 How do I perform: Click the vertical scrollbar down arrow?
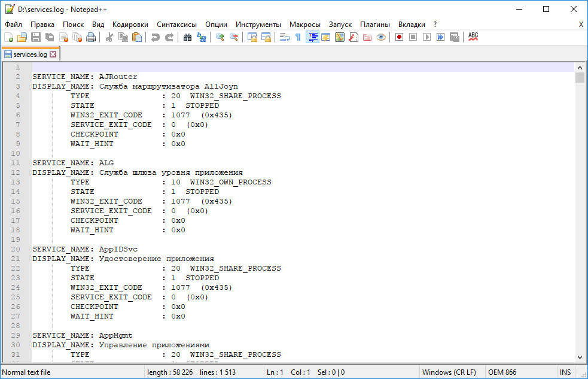(x=580, y=357)
